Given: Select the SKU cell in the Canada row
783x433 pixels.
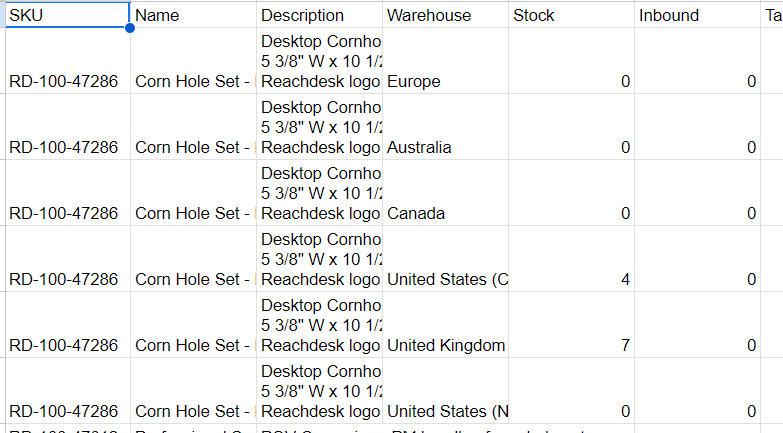Looking at the screenshot, I should coord(67,213).
